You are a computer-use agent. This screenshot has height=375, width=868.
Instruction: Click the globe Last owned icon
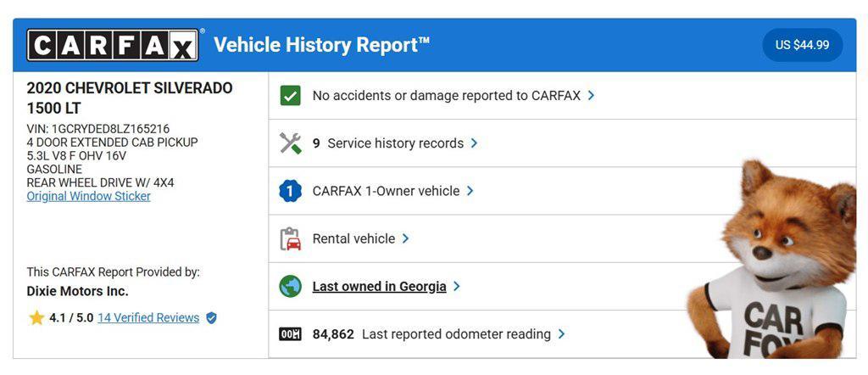(x=290, y=287)
